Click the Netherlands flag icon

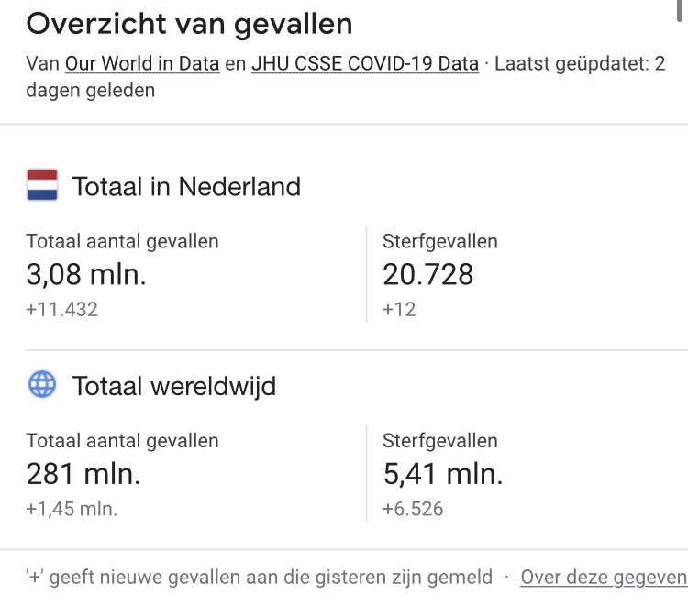click(x=42, y=185)
